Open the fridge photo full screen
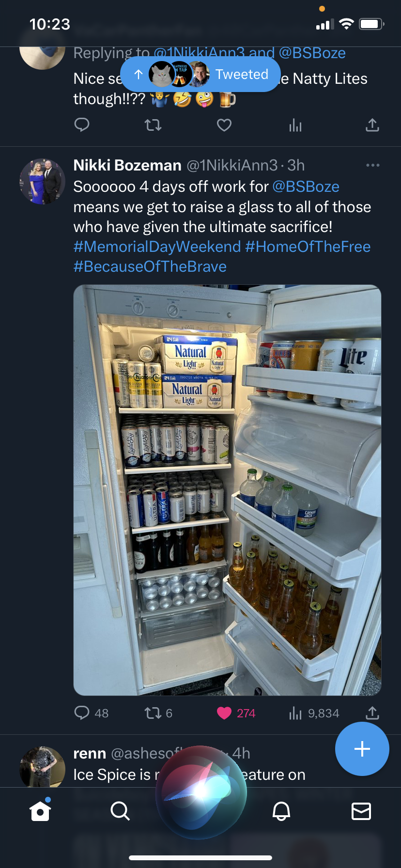The image size is (401, 868). [227, 490]
